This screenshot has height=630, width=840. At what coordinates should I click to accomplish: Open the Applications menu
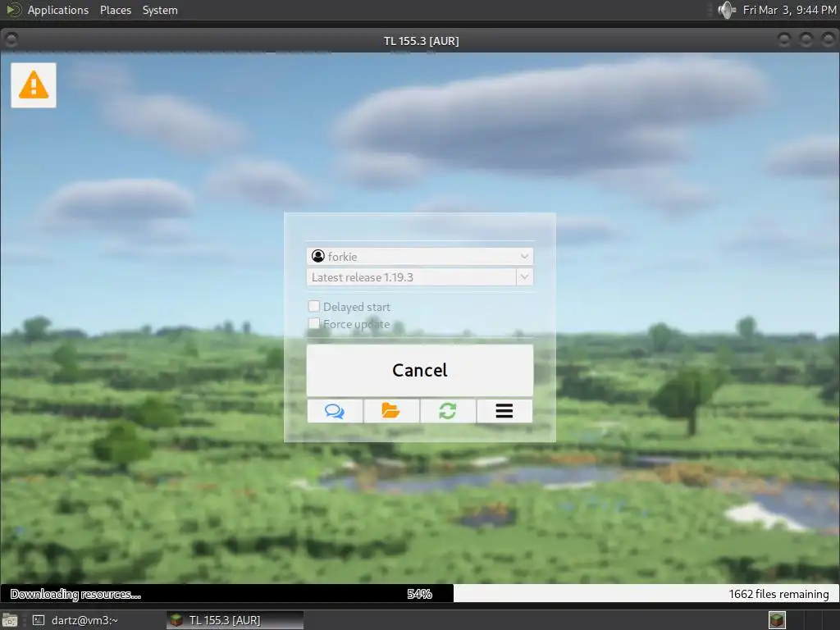[x=58, y=10]
